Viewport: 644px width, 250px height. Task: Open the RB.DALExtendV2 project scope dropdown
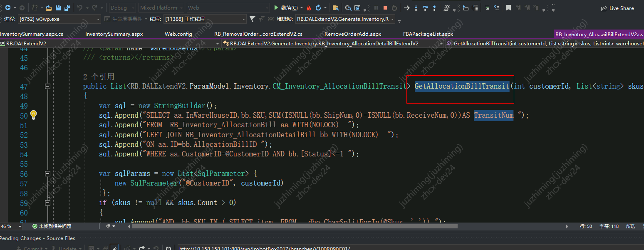[111, 43]
